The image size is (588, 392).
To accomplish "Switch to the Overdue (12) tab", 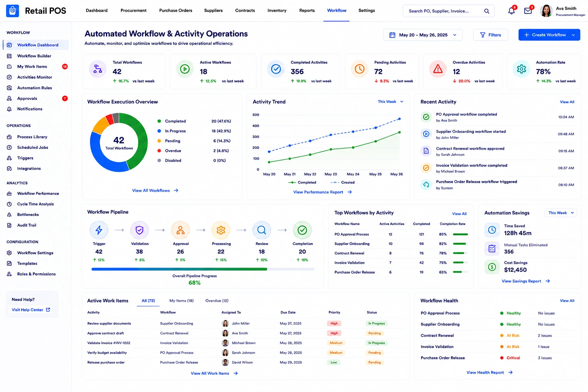I will (x=217, y=301).
